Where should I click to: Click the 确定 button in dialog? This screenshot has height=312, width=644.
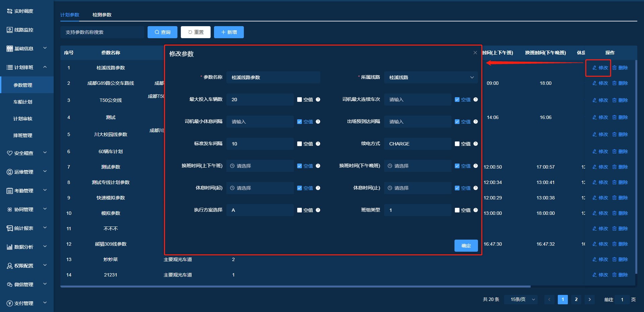466,246
